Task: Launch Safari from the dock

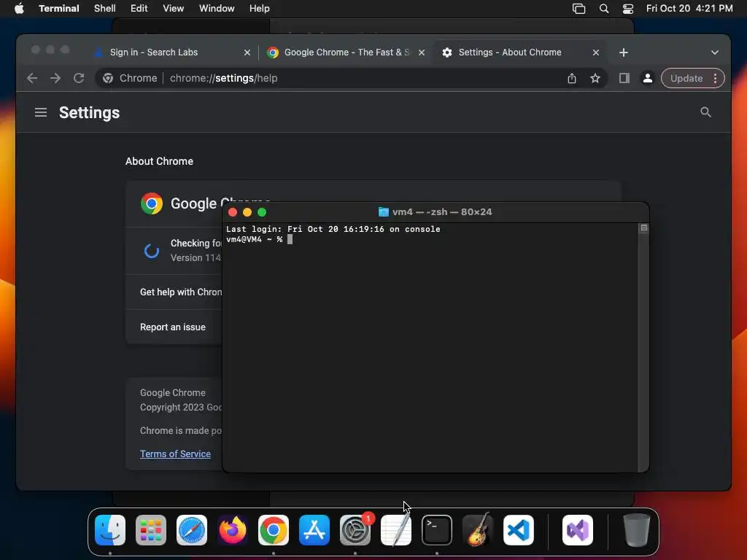Action: tap(192, 530)
